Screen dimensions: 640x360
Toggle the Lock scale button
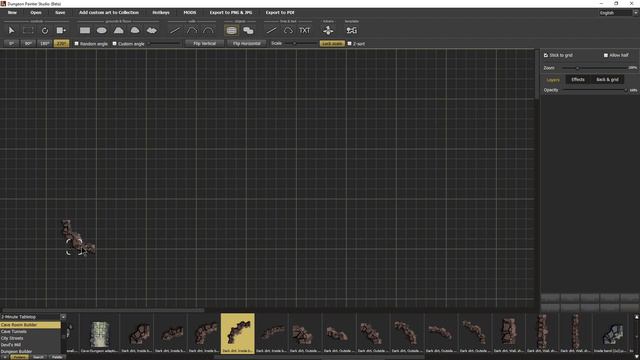pyautogui.click(x=332, y=43)
